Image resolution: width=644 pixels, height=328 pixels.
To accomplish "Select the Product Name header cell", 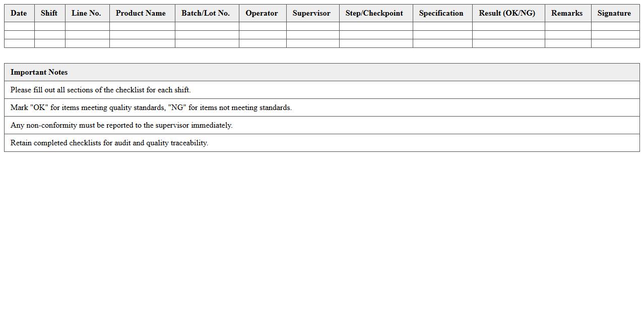I will 141,13.
